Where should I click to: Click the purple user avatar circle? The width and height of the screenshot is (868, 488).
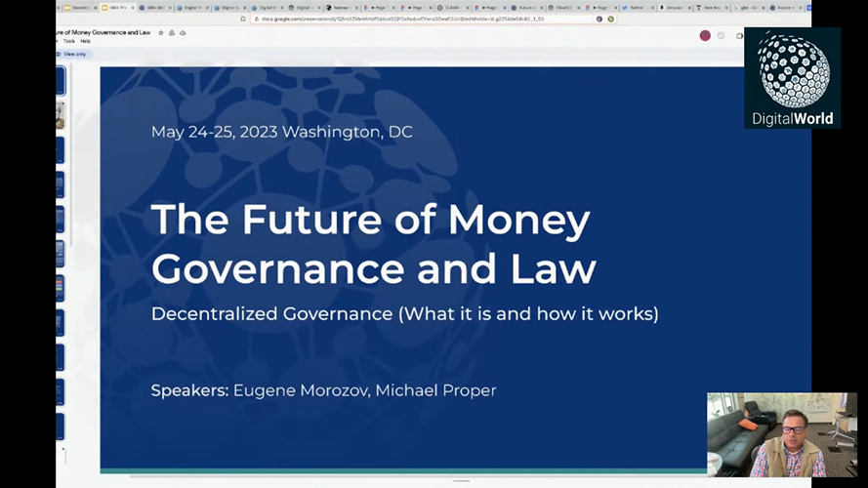coord(705,35)
